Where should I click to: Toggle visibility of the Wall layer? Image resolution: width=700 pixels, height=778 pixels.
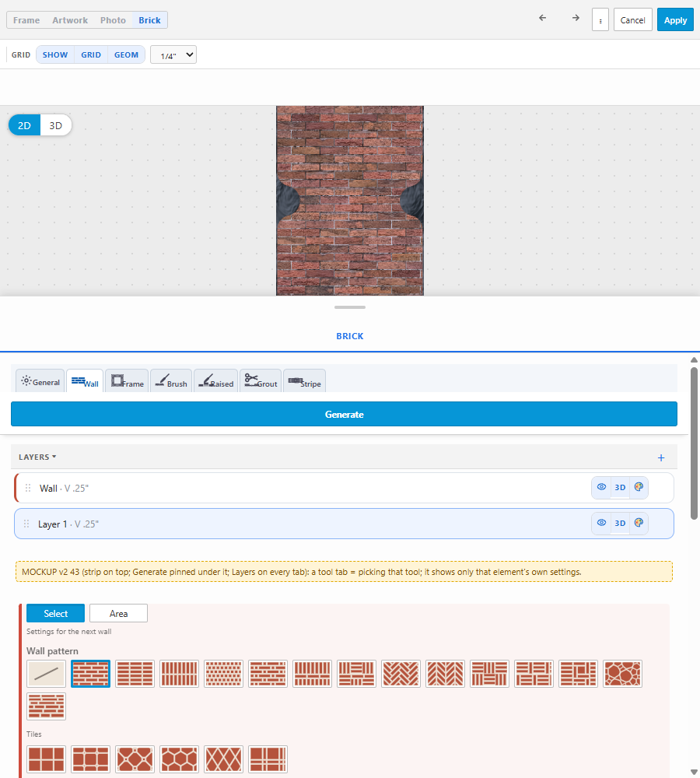(601, 487)
